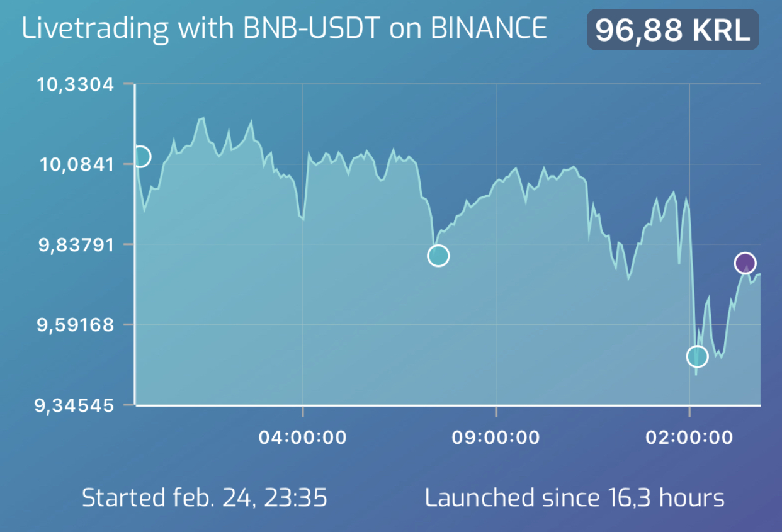Click the 09:00:00 tick mark on the axis
Viewport: 782px width, 532px height.
click(496, 411)
